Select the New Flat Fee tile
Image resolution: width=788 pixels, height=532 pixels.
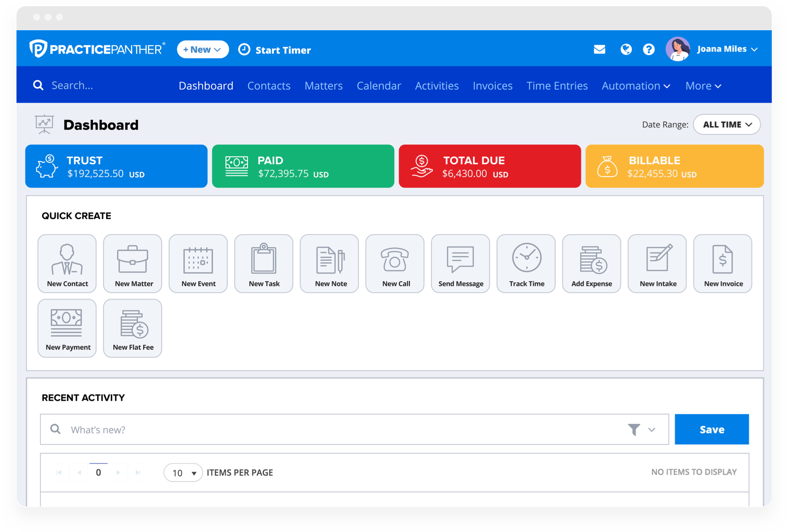pyautogui.click(x=133, y=328)
